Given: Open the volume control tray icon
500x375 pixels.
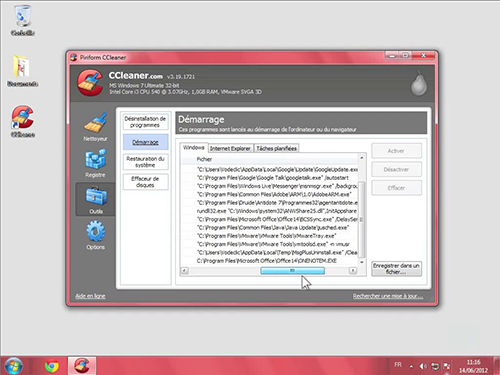Looking at the screenshot, I should (423, 366).
